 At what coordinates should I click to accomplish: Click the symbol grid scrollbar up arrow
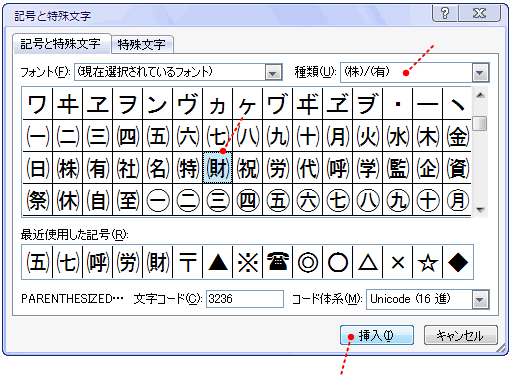pyautogui.click(x=480, y=95)
